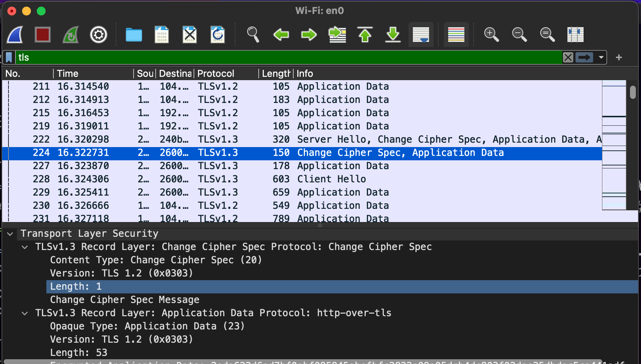Sort by Destination column header
The image size is (641, 364).
click(175, 74)
